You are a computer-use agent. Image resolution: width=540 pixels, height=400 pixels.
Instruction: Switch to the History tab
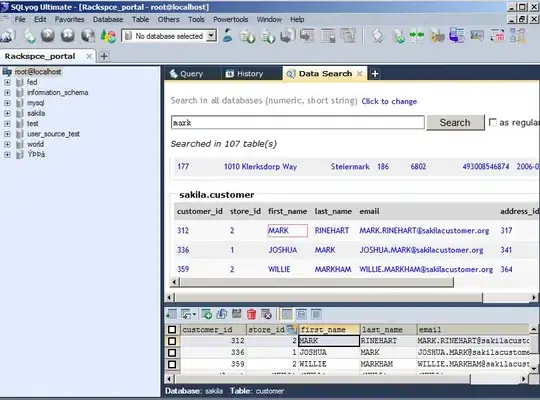point(245,74)
